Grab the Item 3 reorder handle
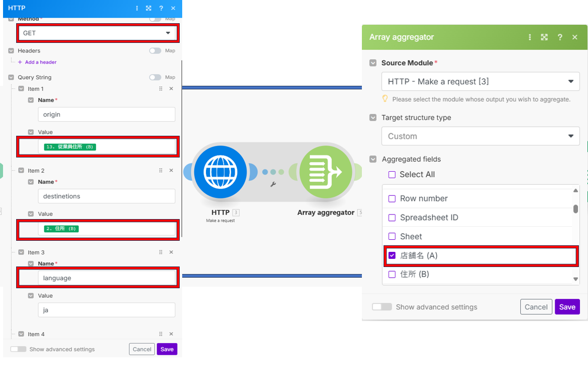This screenshot has width=588, height=372. pos(161,252)
